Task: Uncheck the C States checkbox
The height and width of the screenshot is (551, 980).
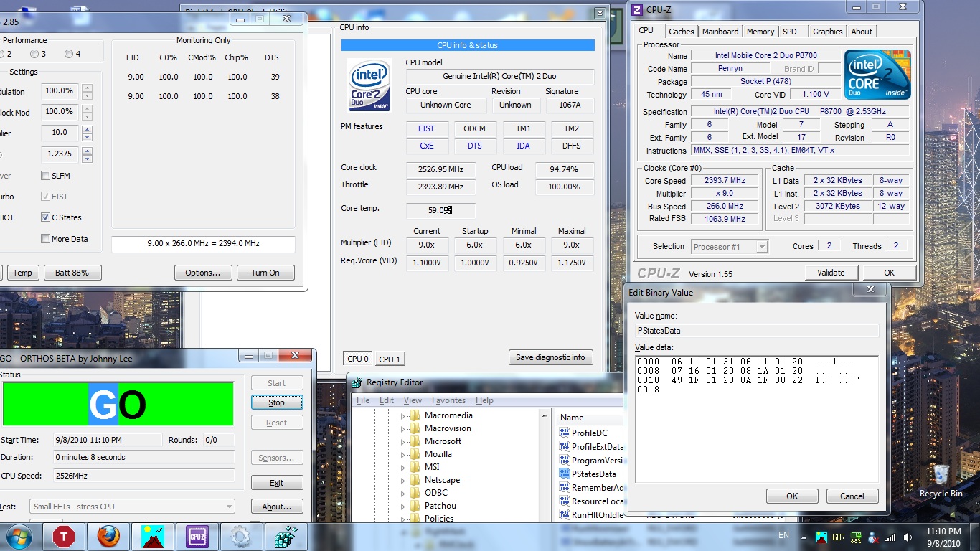Action: point(45,217)
